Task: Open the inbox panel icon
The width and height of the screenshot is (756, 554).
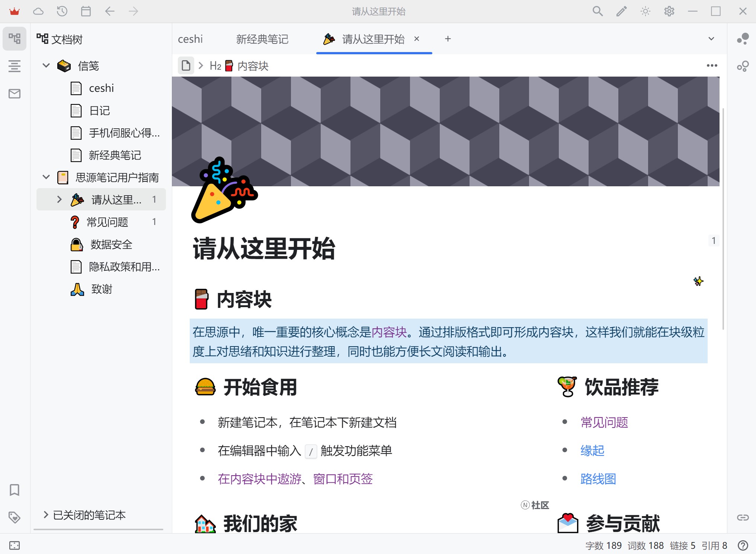Action: [x=15, y=94]
